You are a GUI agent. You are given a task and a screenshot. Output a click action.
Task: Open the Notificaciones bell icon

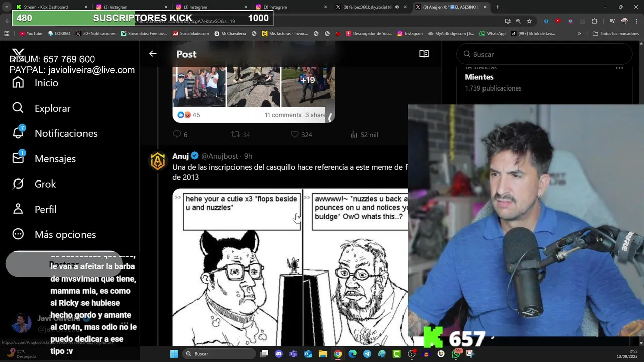click(x=18, y=133)
